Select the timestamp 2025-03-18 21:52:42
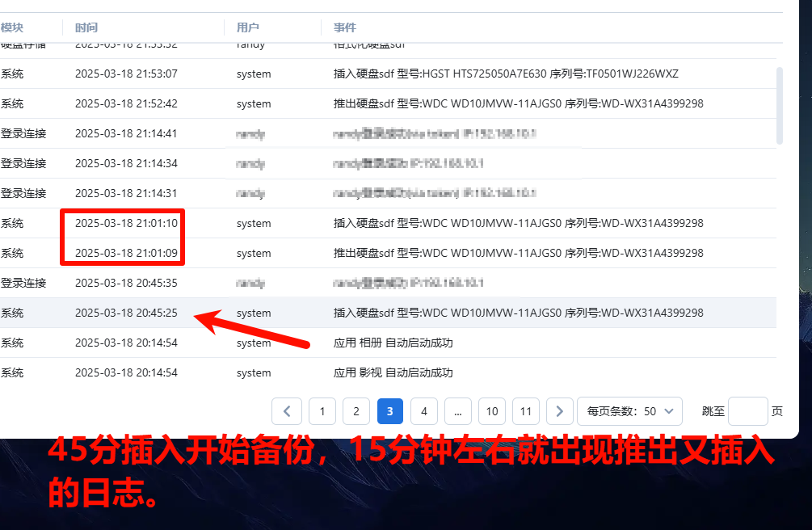This screenshot has width=812, height=530. click(126, 103)
